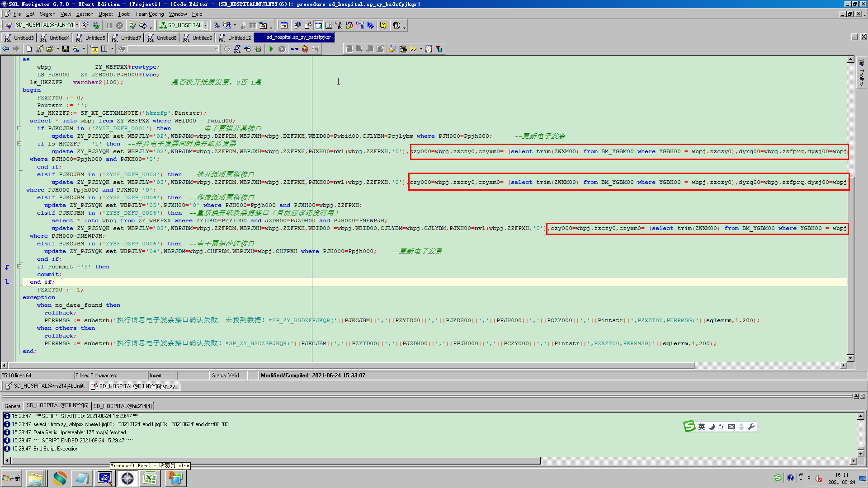Collapse the code fold at if PJKCJBM

[19, 128]
